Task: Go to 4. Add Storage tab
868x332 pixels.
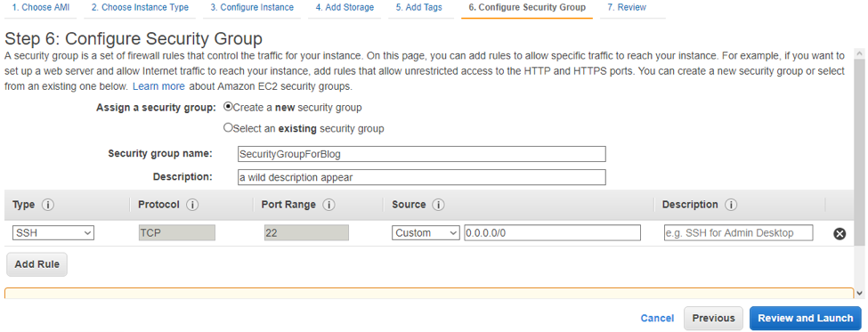Action: (345, 8)
